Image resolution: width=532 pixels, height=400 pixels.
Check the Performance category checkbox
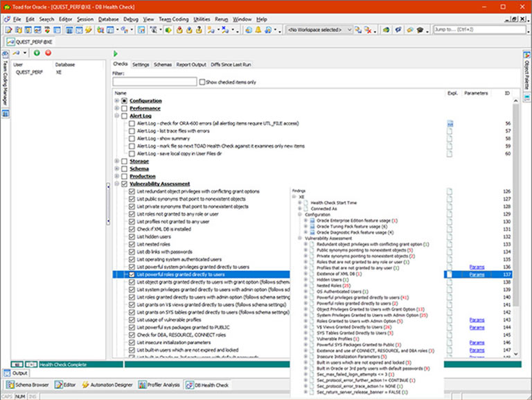[x=124, y=108]
